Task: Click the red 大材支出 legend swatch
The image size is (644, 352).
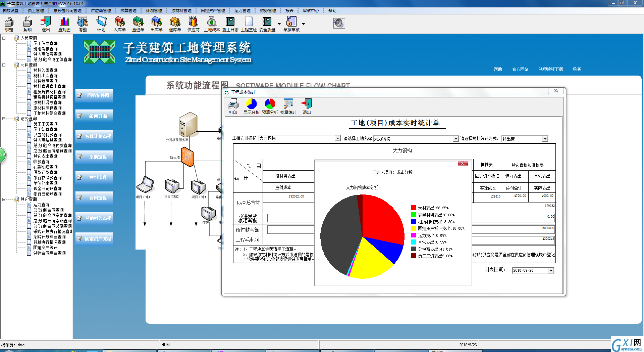Action: tap(414, 208)
